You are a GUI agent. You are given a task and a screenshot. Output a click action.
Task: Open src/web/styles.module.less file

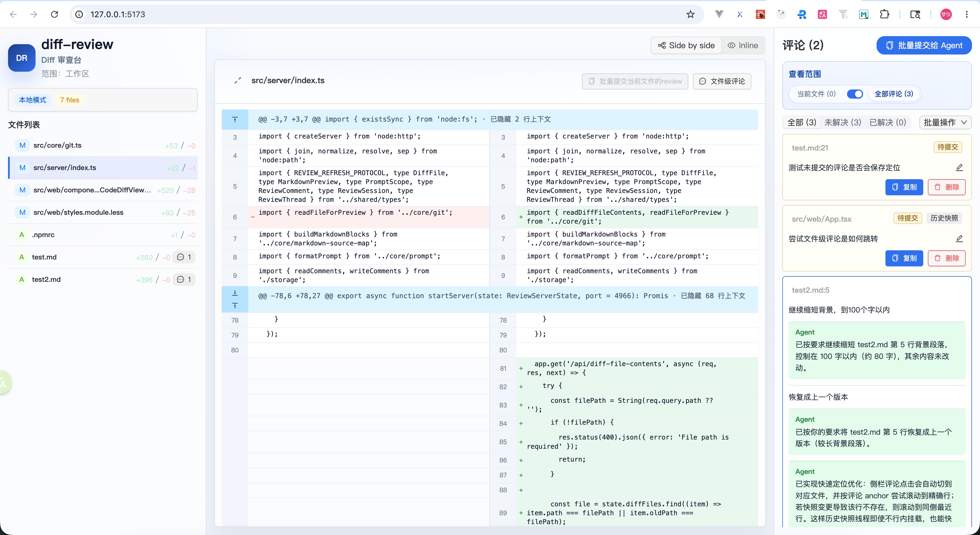point(103,212)
